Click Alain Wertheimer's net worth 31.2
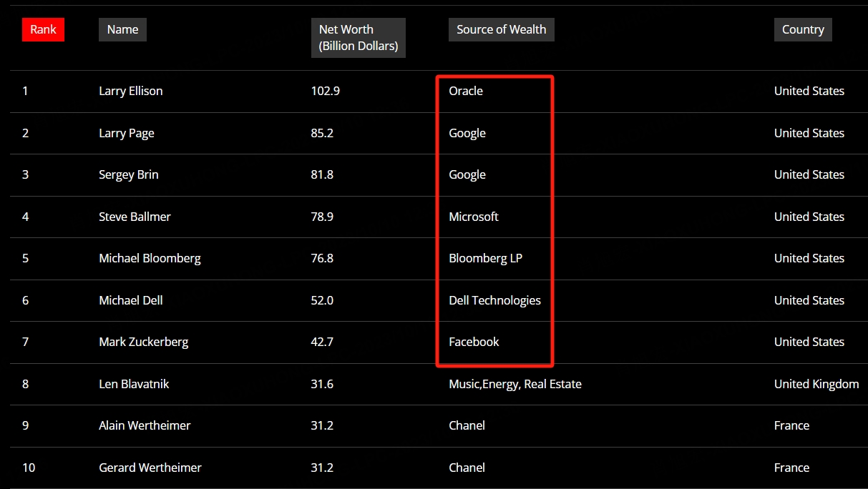The image size is (868, 489). pyautogui.click(x=322, y=425)
